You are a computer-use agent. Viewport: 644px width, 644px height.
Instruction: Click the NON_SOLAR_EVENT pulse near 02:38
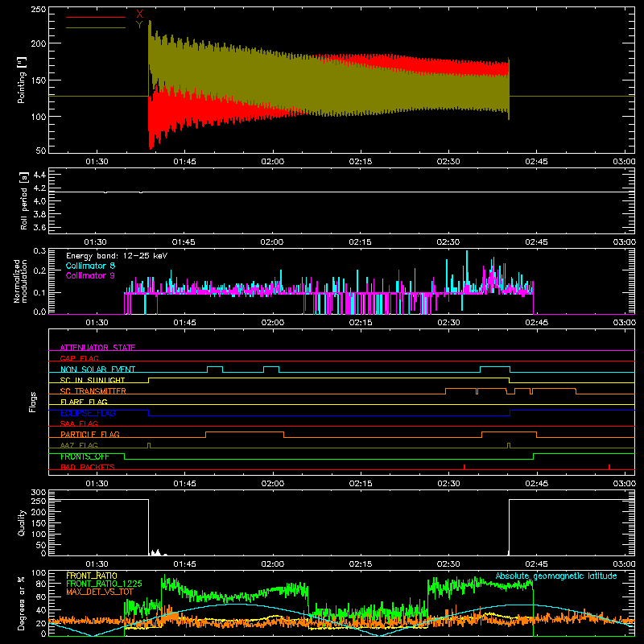coord(495,369)
